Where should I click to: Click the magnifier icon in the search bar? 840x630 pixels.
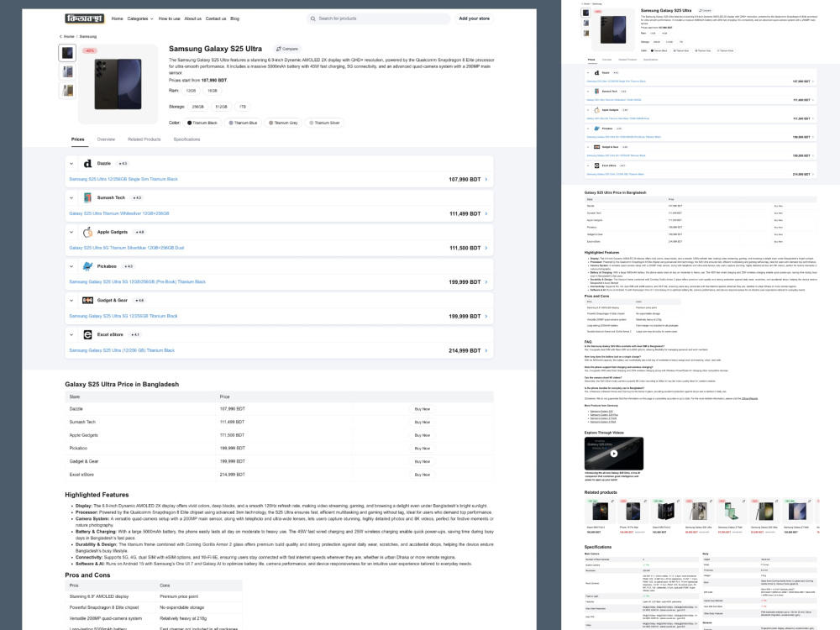coord(312,18)
